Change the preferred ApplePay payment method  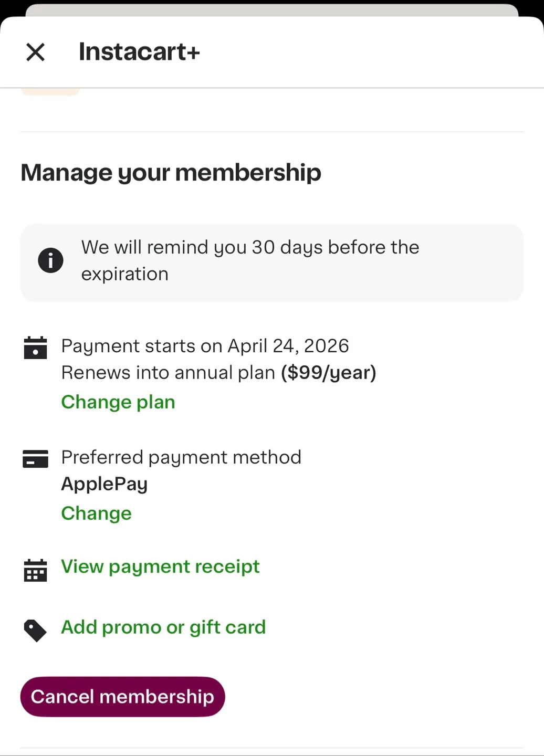97,513
